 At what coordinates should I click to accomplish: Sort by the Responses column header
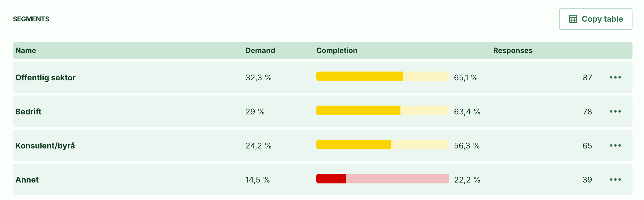[513, 50]
